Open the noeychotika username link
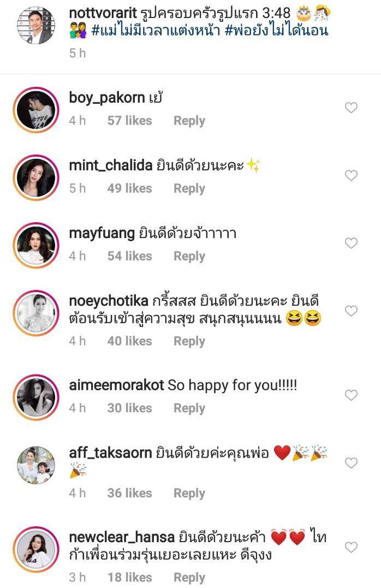 109,301
